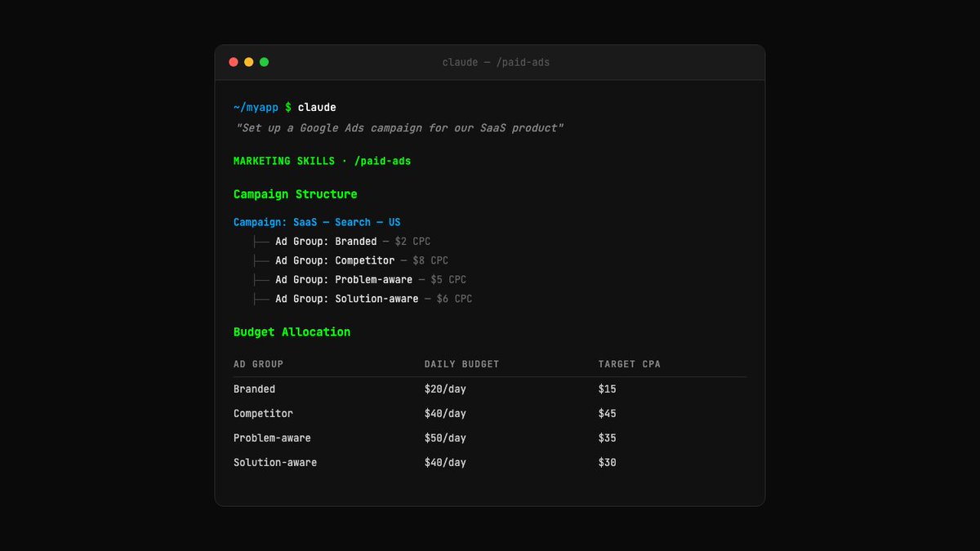Click the '$15' target CPA cell
980x551 pixels.
[x=608, y=389]
